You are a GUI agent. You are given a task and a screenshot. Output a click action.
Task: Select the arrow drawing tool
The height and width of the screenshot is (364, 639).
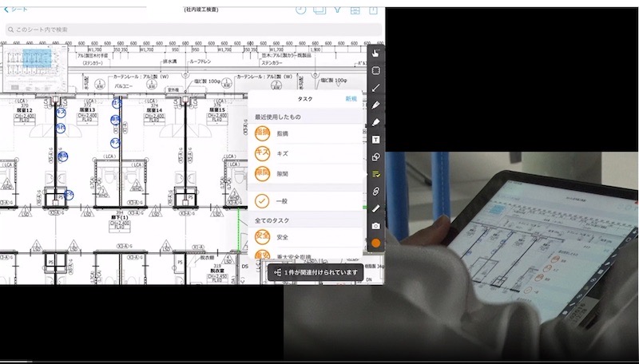375,88
